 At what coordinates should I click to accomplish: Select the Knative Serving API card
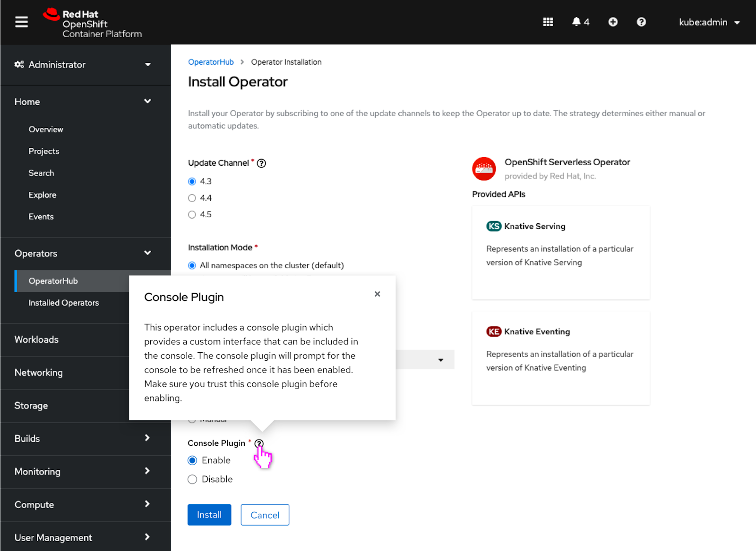coord(560,253)
